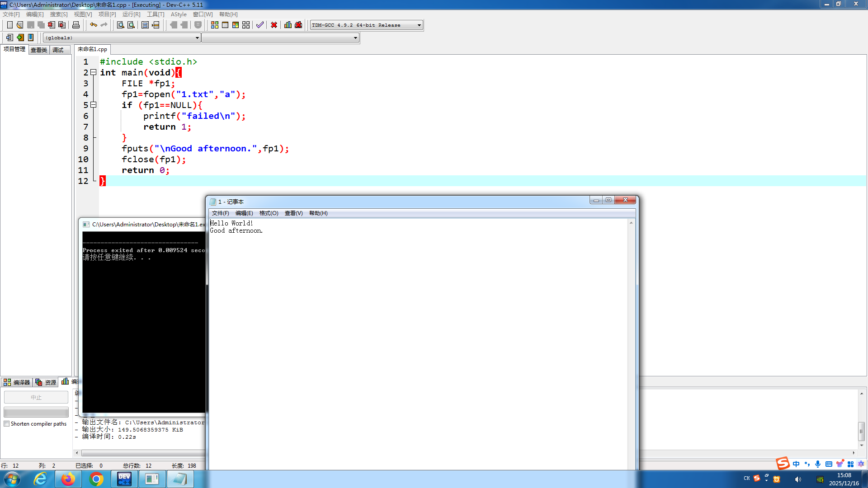
Task: Open the TDM-GCC compiler selection dropdown
Action: pos(419,25)
